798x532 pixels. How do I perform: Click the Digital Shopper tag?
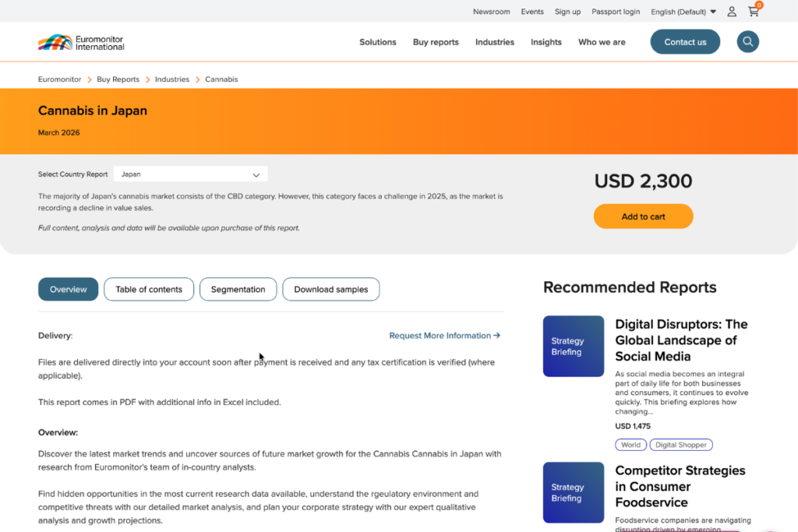pos(681,445)
